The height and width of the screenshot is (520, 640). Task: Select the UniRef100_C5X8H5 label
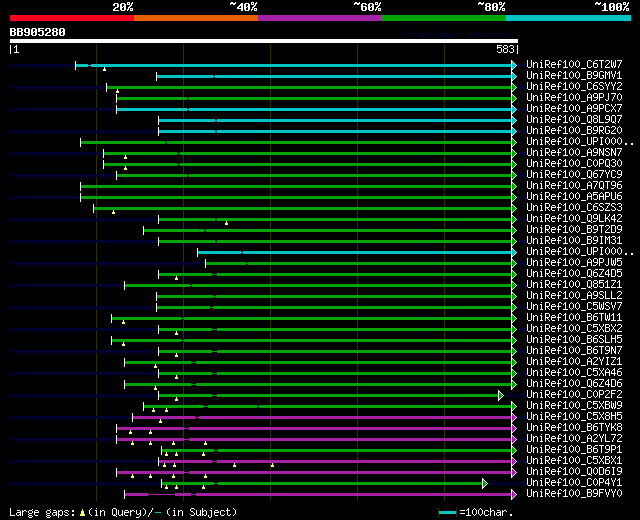click(574, 417)
